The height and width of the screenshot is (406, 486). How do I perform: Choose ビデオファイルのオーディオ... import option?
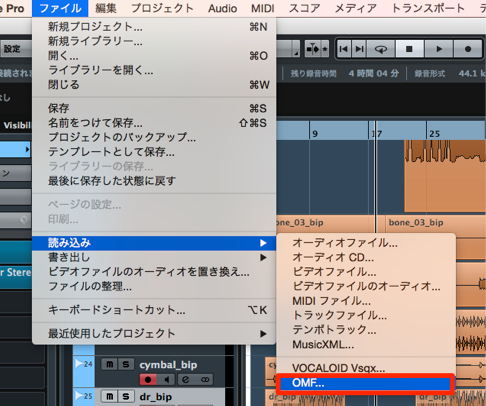pyautogui.click(x=366, y=286)
